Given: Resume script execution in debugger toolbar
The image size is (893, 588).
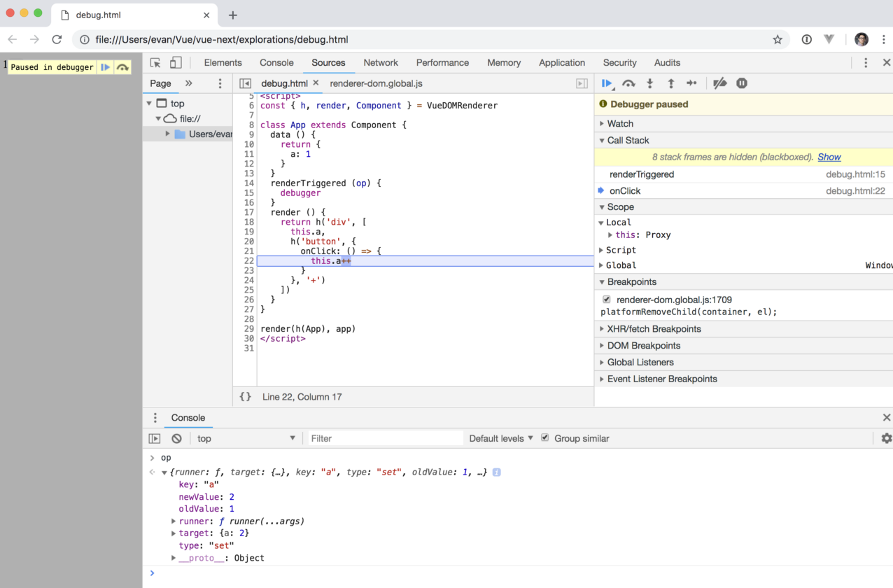Looking at the screenshot, I should (606, 83).
